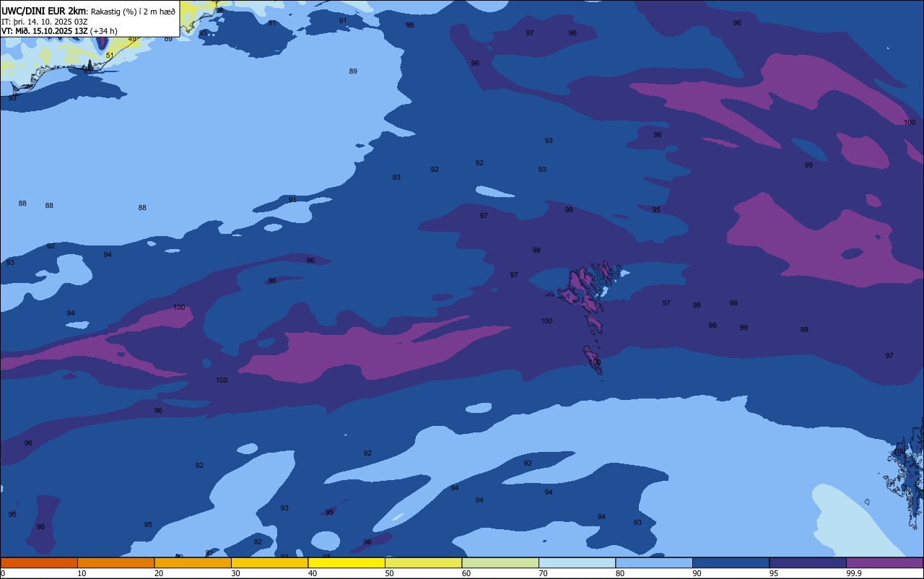Screen dimensions: 924x579
Task: Click the 60–70 pale green legend segment
Action: 500,562
